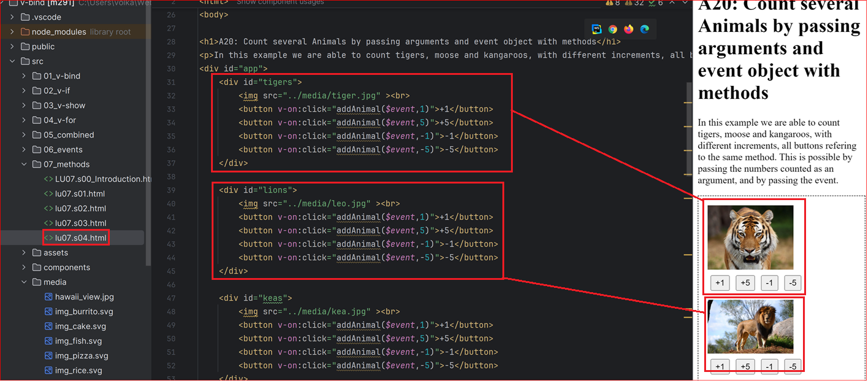The width and height of the screenshot is (868, 383).
Task: Collapse the media folder
Action: point(25,282)
